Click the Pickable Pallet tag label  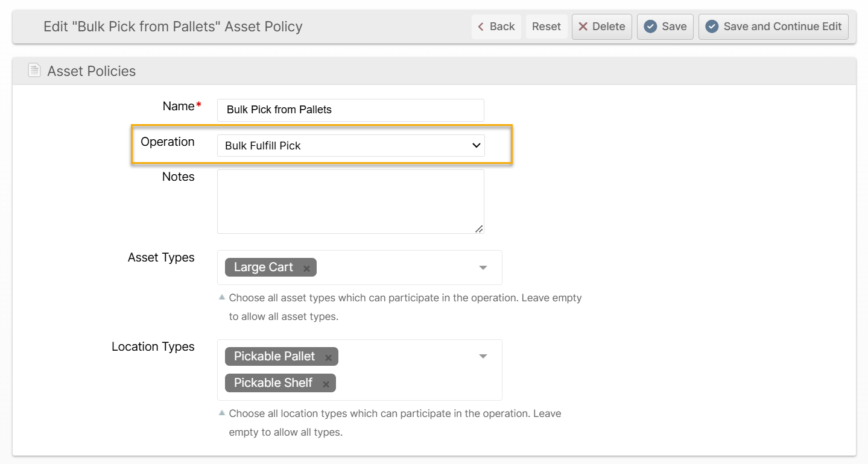click(x=274, y=356)
